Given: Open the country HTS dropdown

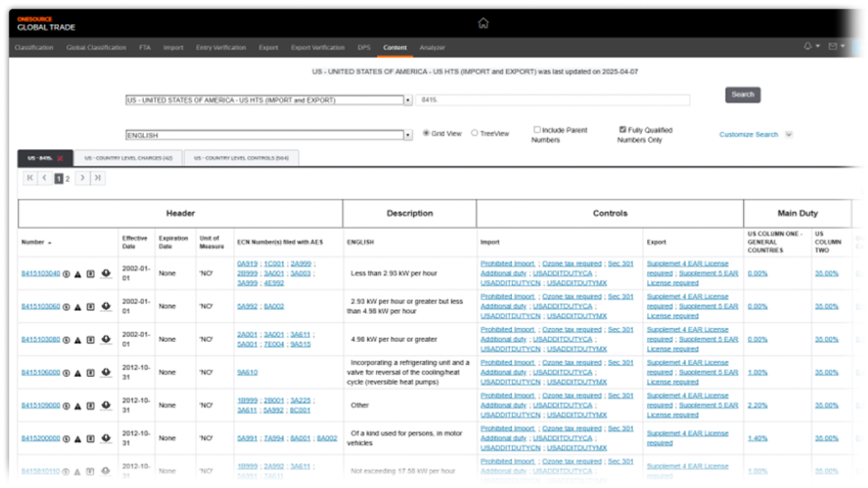Looking at the screenshot, I should [x=408, y=100].
